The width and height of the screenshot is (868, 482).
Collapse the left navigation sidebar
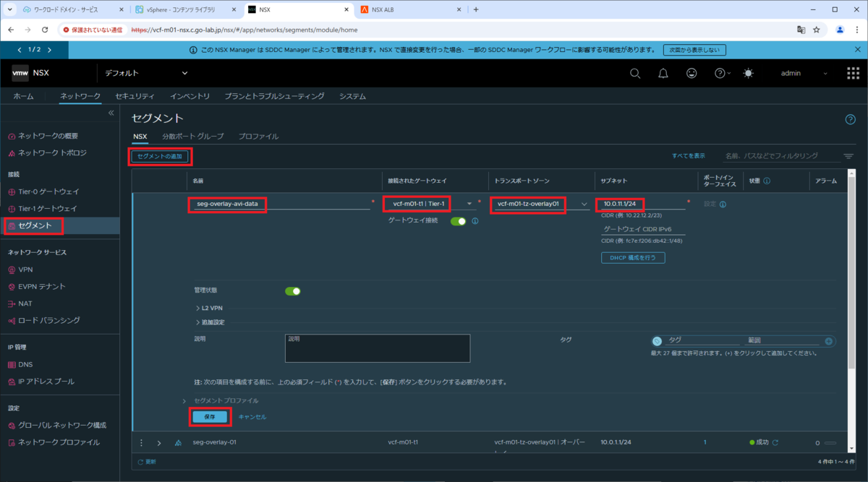pos(111,113)
